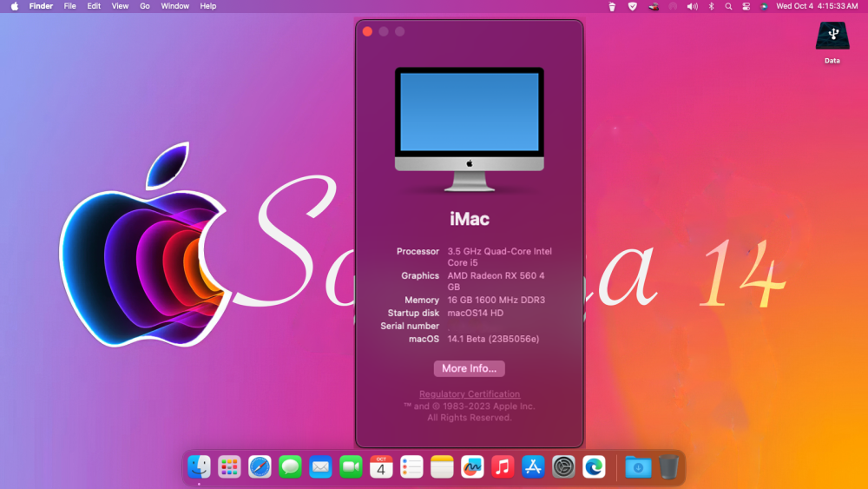The width and height of the screenshot is (868, 489).
Task: Click the shield checkmark menu bar icon
Action: [632, 6]
